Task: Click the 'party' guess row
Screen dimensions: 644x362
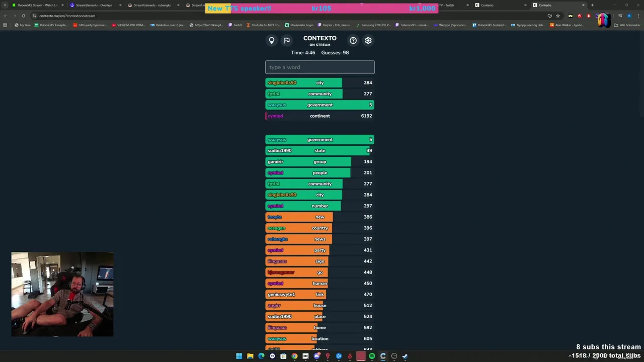Action: (x=320, y=250)
